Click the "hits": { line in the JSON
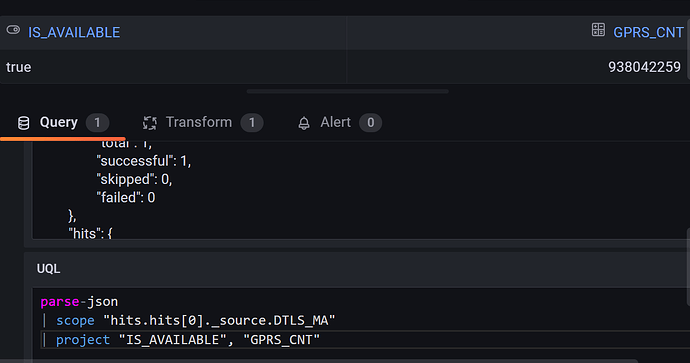 90,233
